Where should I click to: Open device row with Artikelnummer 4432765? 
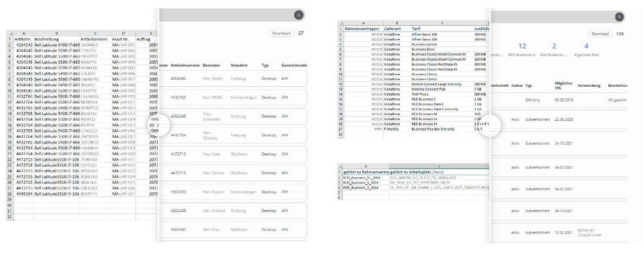coord(233,97)
